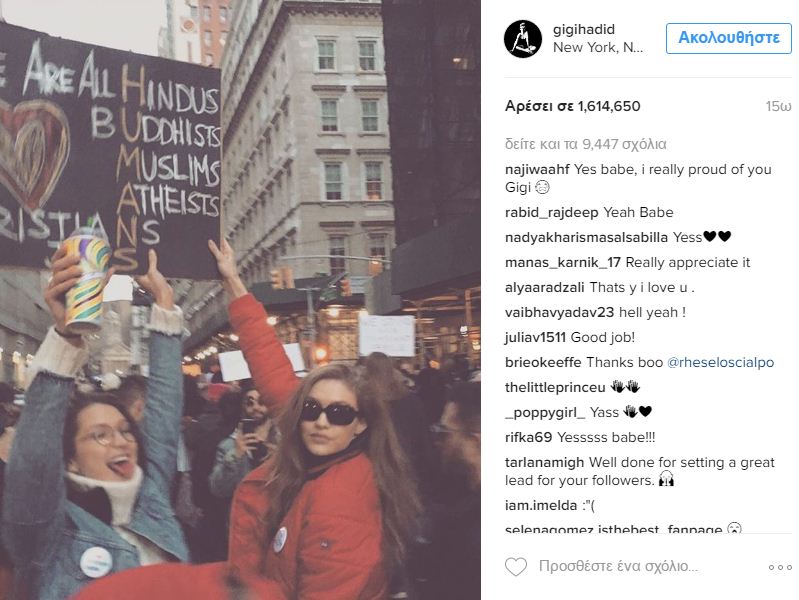
Task: Click the gigihadid profile avatar
Action: tap(523, 39)
